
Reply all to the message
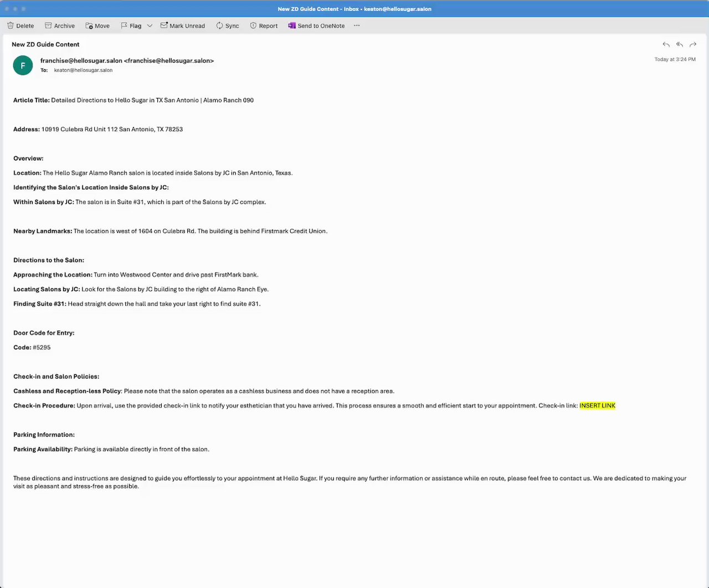point(679,44)
